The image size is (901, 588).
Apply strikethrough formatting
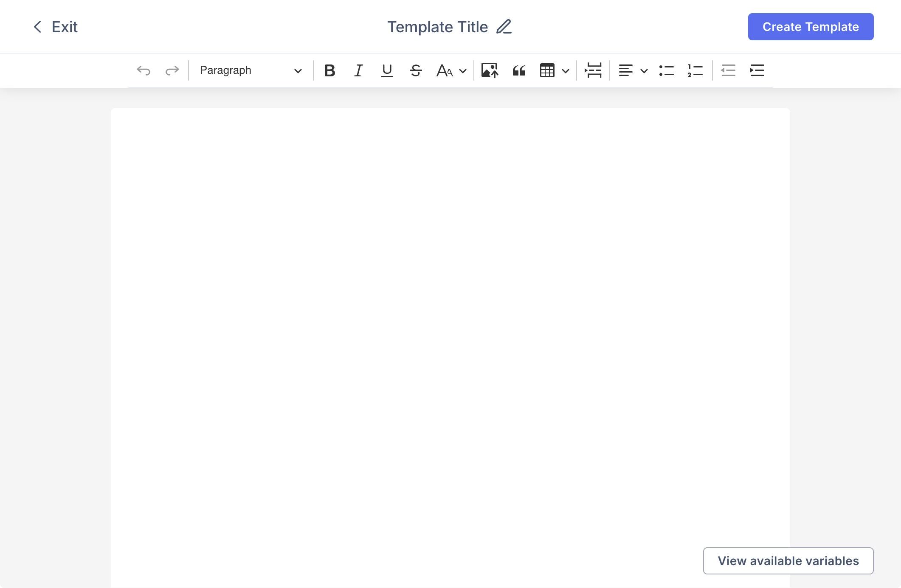[416, 70]
